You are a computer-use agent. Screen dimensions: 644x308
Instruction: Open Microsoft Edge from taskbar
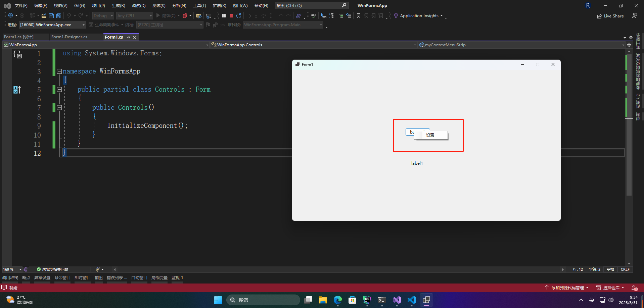[x=337, y=300]
